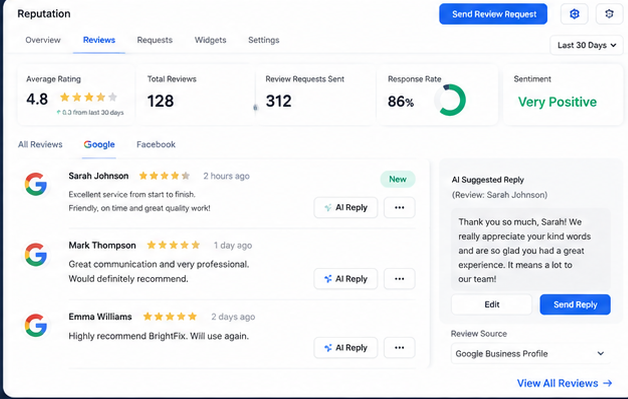The width and height of the screenshot is (628, 399).
Task: Expand the Google Business Profile source dropdown
Action: pyautogui.click(x=531, y=354)
